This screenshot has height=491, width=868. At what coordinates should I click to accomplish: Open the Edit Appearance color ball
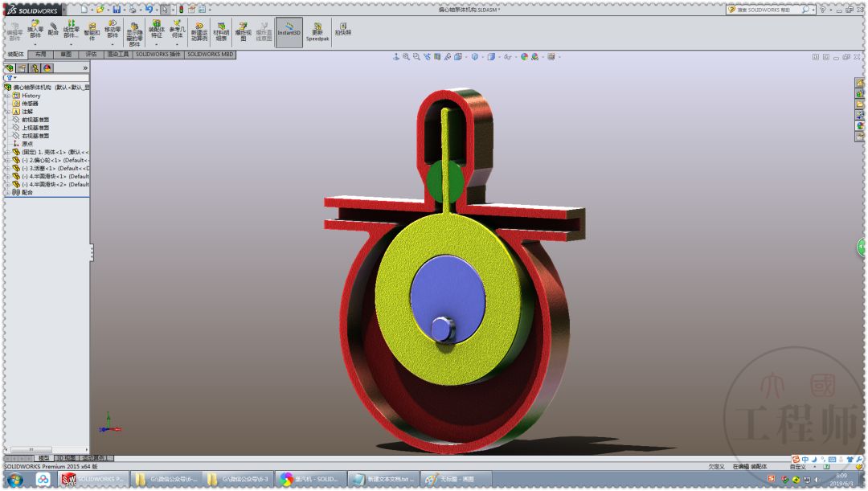click(x=524, y=57)
